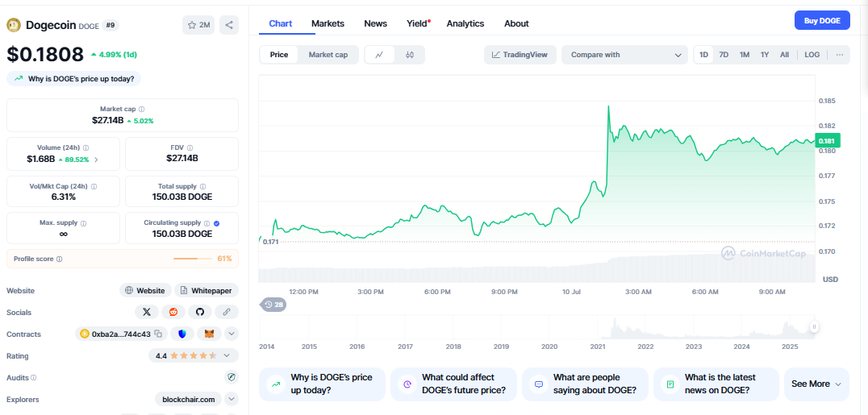Open the Analytics tab
868x415 pixels.
coord(465,24)
